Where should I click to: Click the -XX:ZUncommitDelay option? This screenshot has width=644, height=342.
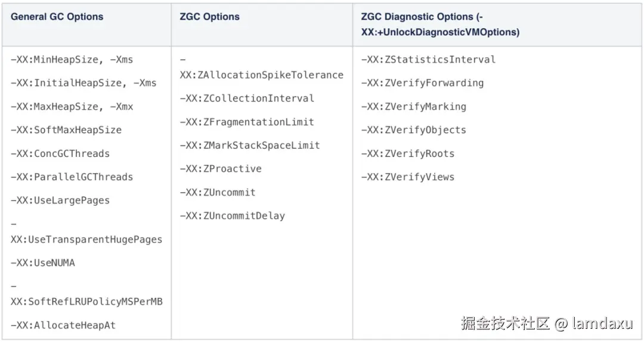(232, 216)
